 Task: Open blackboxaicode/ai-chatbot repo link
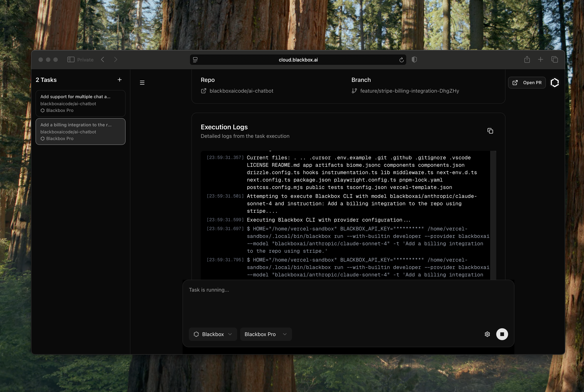tap(241, 91)
